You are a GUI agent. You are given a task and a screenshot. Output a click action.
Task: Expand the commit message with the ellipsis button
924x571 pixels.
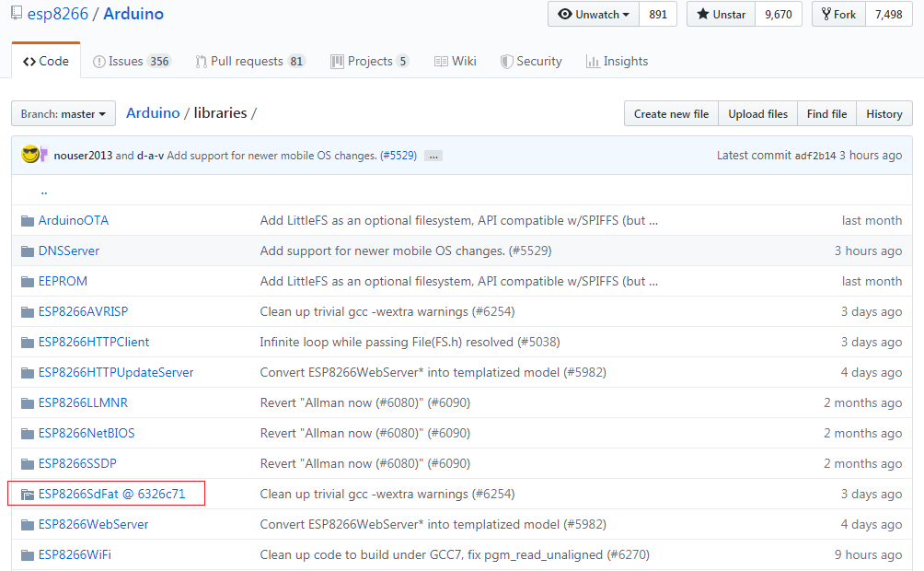433,156
